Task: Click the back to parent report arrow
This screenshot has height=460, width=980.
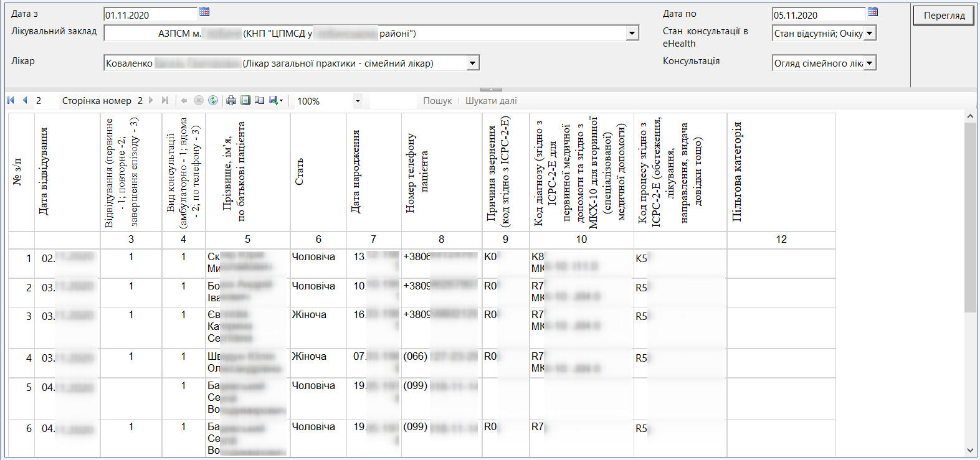Action: (184, 100)
